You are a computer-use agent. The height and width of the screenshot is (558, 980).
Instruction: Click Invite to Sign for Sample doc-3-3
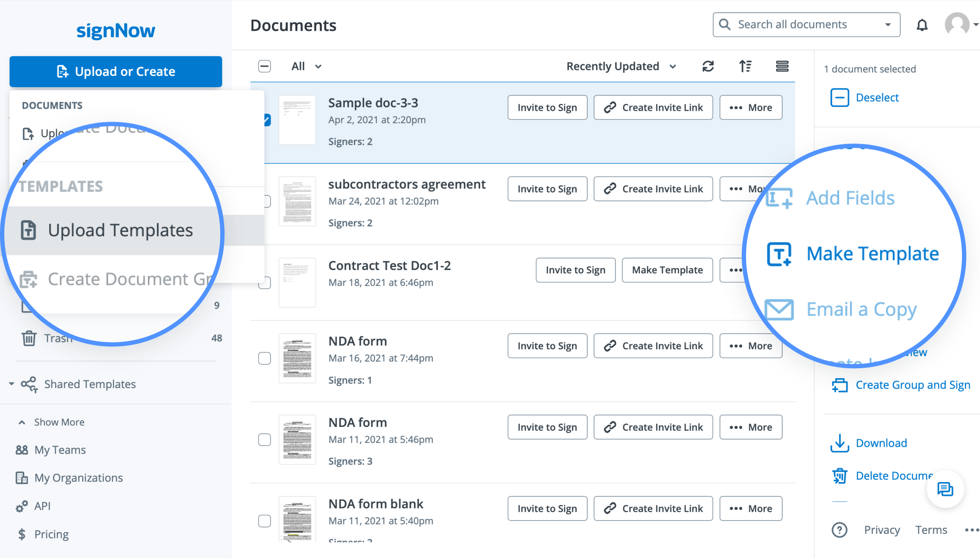(x=547, y=107)
